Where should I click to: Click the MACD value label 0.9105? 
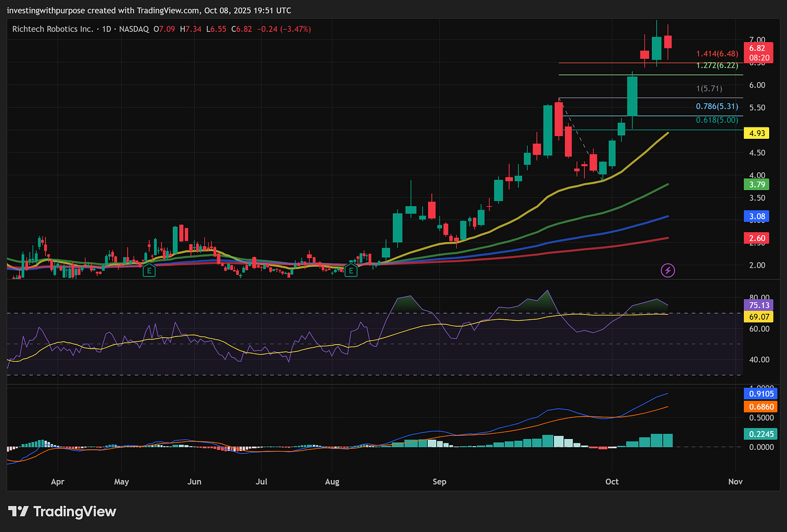click(761, 394)
